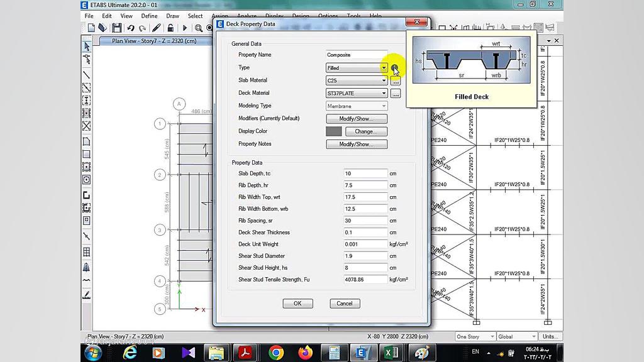The width and height of the screenshot is (644, 362).
Task: Click Cancel in Deck Property Data
Action: point(345,304)
